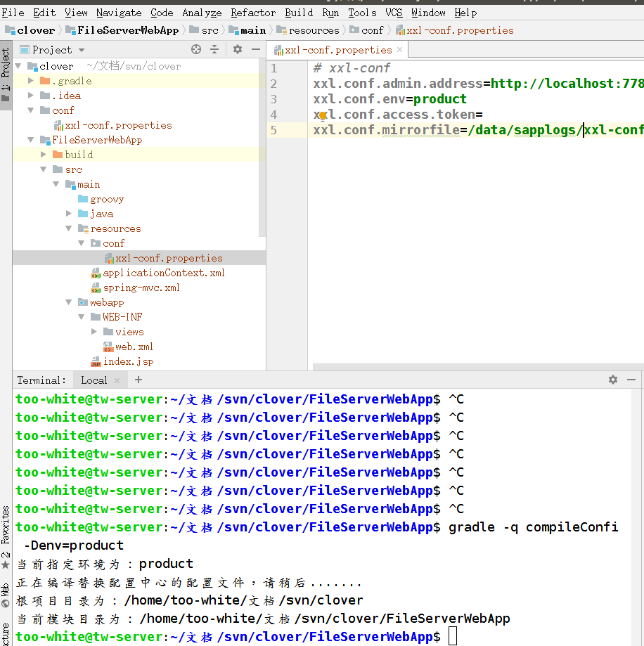Click the intention bulb icon on line 4
Viewport: 644px width, 646px height.
click(x=322, y=115)
